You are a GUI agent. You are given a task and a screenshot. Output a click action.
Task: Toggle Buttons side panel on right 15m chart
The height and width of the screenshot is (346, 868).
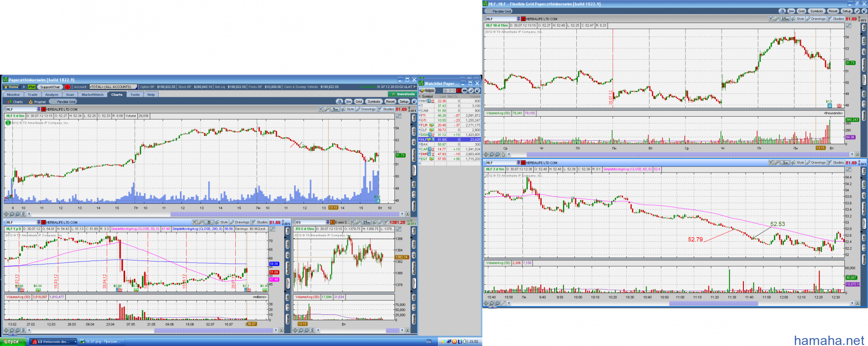point(864,64)
